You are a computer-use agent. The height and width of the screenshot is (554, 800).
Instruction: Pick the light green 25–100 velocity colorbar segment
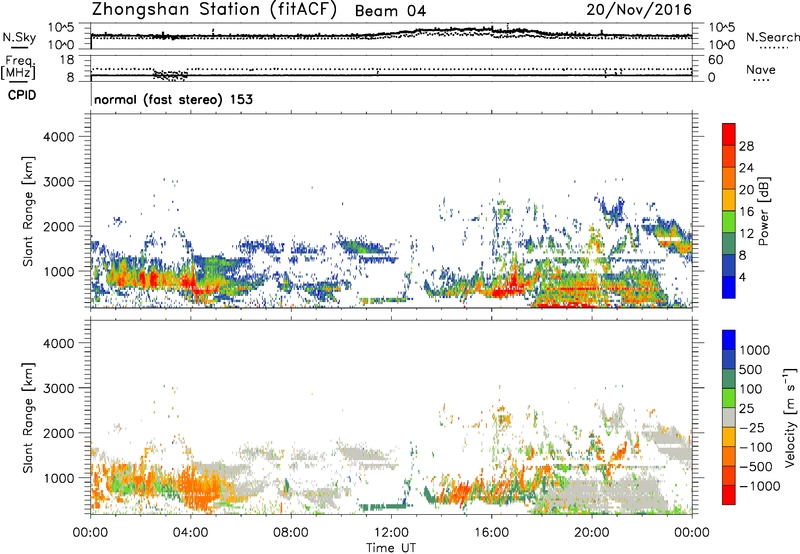point(729,398)
